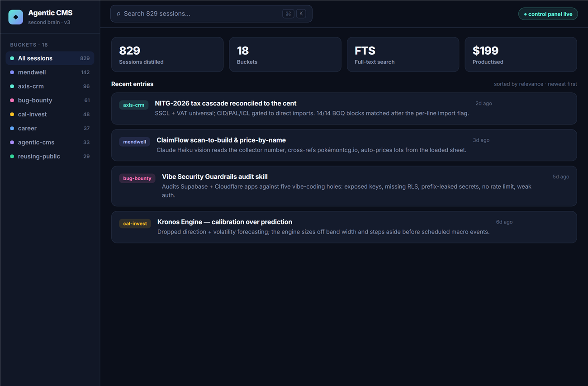Viewport: 588px width, 386px height.
Task: Click the 2d ago timestamp
Action: (x=484, y=104)
